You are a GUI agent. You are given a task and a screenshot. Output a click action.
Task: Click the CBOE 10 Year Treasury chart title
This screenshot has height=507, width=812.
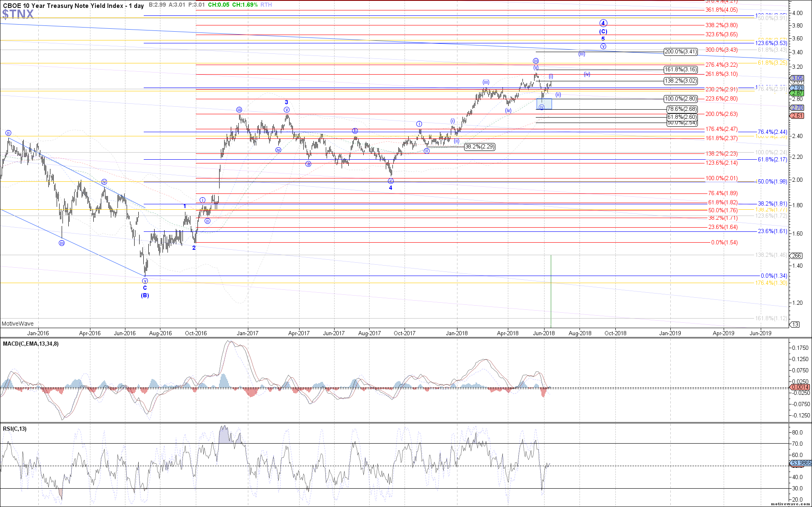coord(73,5)
